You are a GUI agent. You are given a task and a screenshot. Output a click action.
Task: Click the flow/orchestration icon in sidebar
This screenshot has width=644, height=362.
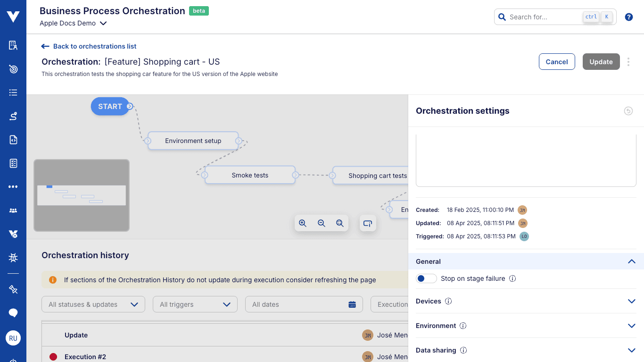[x=13, y=116]
